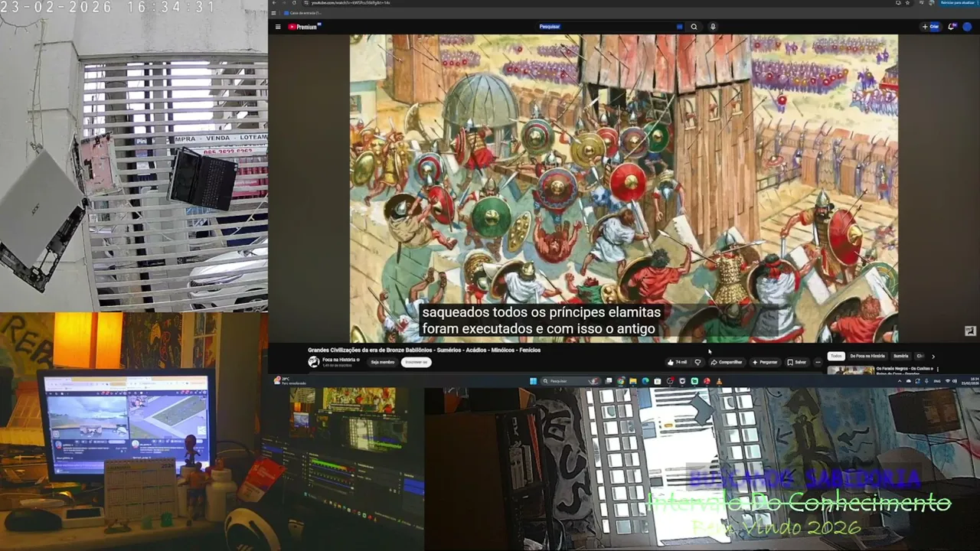Open Microsoft Edge from the taskbar
This screenshot has width=980, height=551.
point(645,381)
